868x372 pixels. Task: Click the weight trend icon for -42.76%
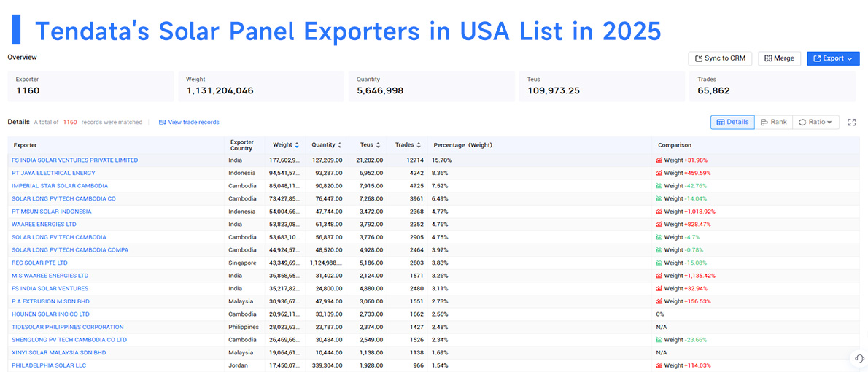point(659,186)
